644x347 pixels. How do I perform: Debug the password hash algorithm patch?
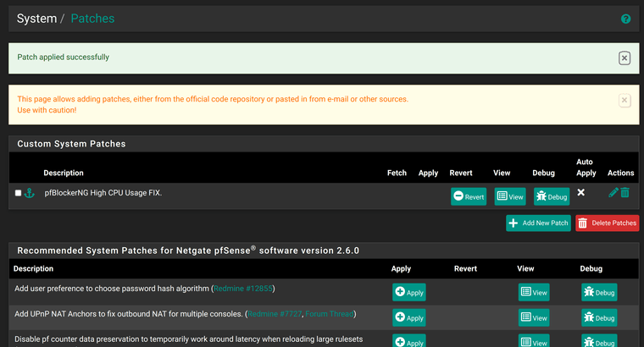point(599,293)
